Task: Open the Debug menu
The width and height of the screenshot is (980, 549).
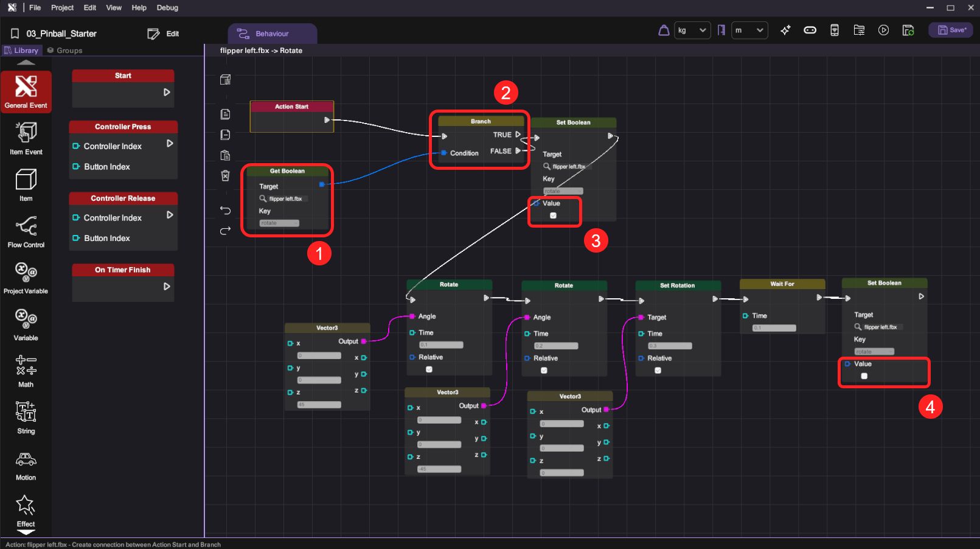Action: [x=167, y=8]
